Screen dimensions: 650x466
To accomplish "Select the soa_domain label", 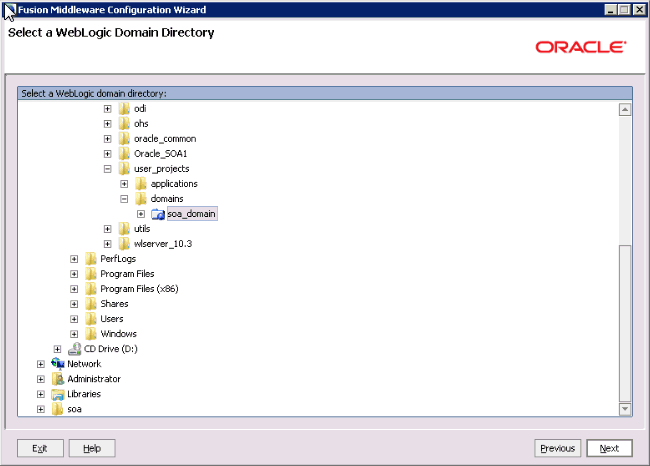I will pyautogui.click(x=192, y=214).
